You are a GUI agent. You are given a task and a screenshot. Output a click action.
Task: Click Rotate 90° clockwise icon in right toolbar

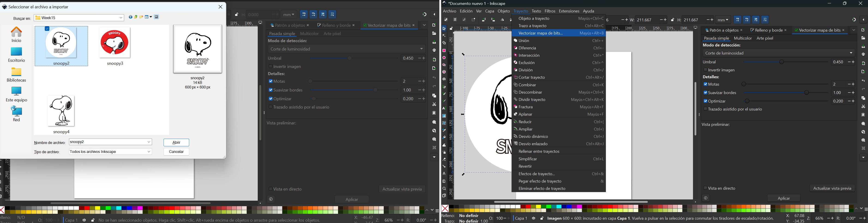click(x=493, y=20)
